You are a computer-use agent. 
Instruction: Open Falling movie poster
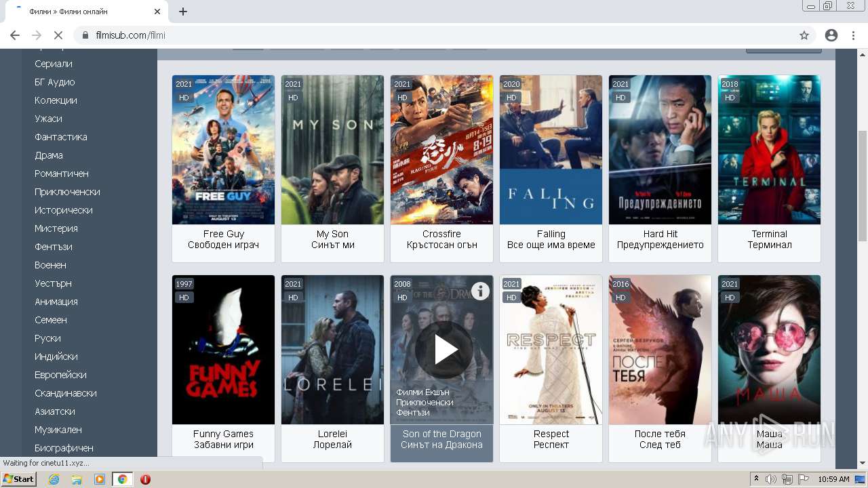551,150
